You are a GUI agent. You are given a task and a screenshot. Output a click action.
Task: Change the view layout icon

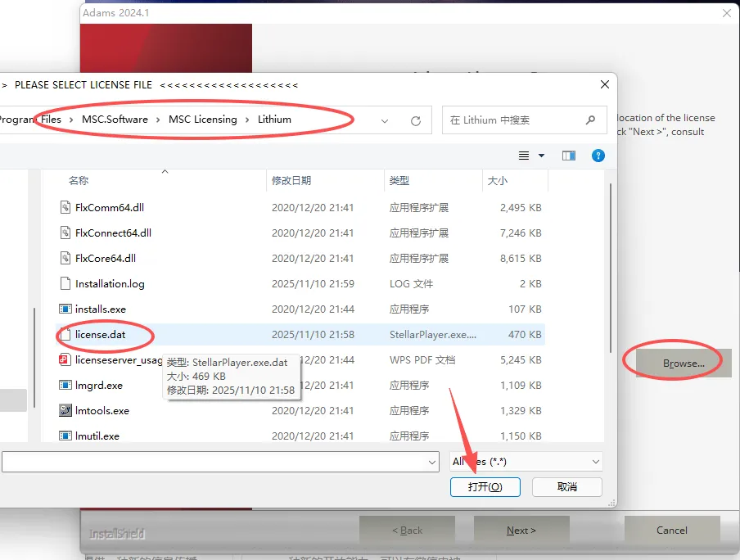(x=524, y=156)
